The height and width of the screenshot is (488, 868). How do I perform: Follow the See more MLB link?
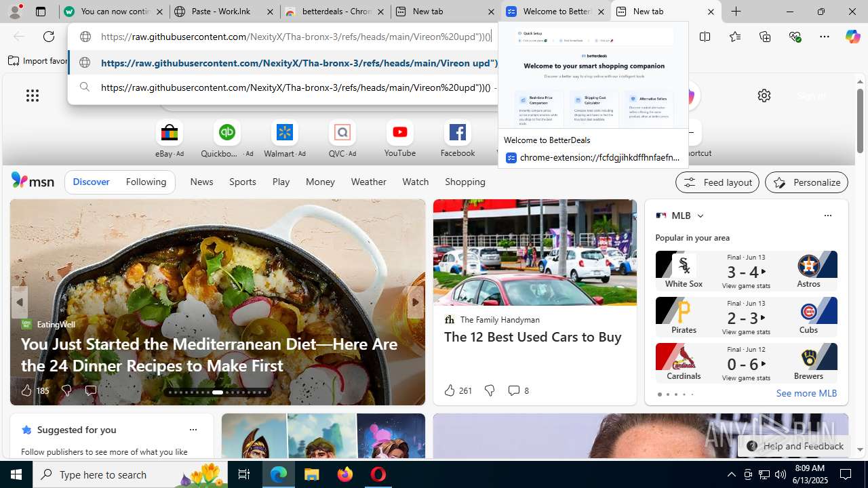click(806, 393)
